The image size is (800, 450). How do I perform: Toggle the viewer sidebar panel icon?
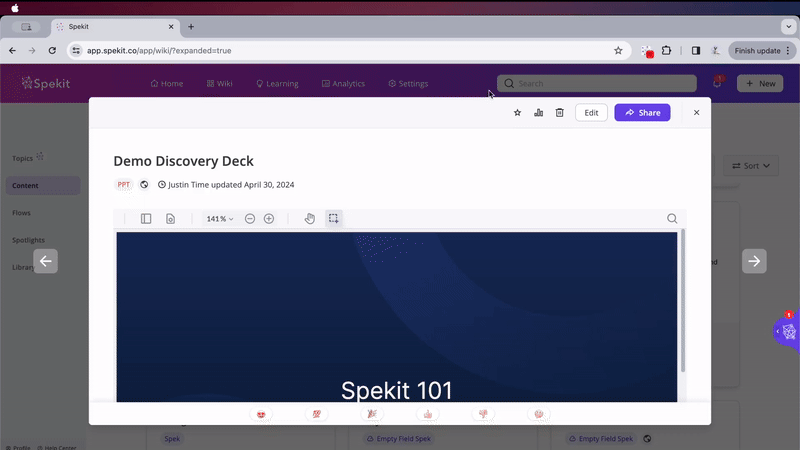point(146,218)
